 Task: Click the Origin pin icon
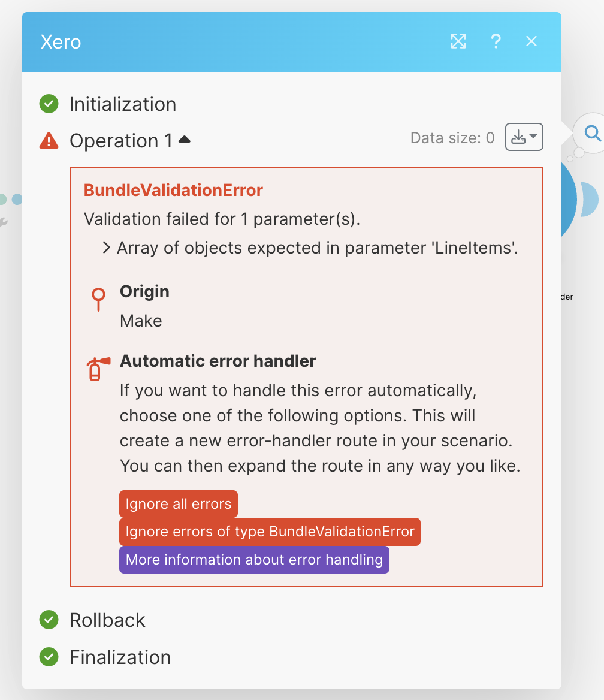(x=98, y=299)
